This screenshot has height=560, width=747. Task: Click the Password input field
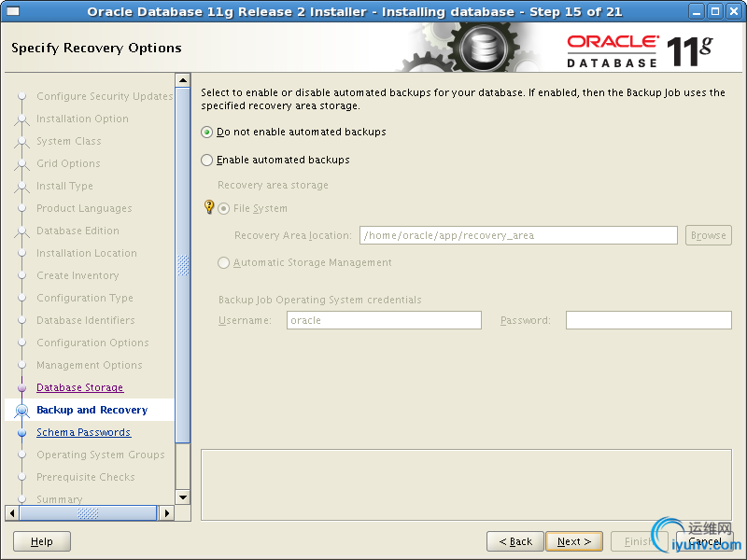(x=648, y=320)
